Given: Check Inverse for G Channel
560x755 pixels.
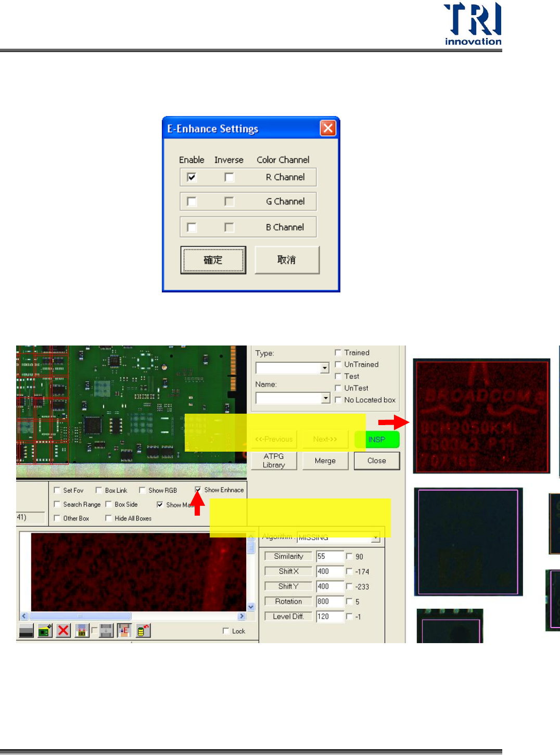Looking at the screenshot, I should [x=229, y=201].
